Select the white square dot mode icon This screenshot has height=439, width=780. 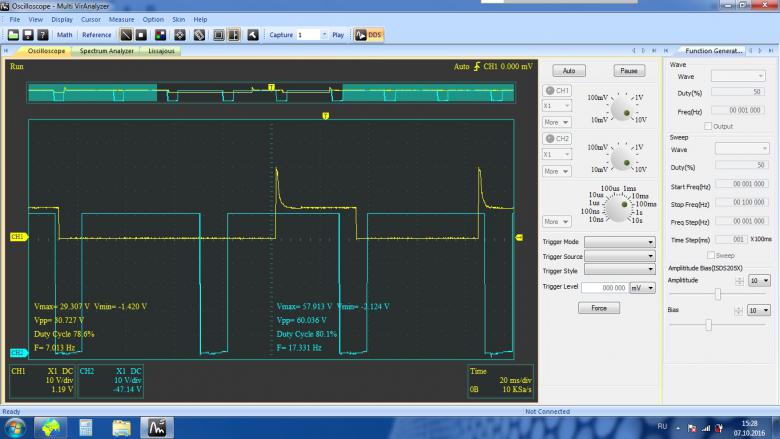coord(141,35)
